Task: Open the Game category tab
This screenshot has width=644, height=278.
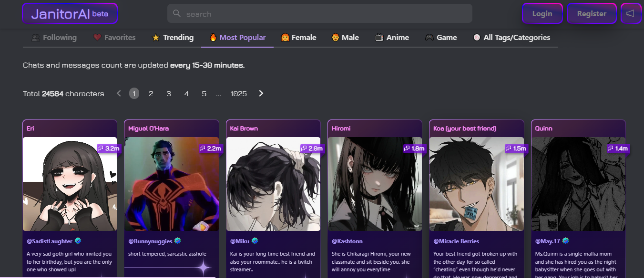Action: (441, 38)
